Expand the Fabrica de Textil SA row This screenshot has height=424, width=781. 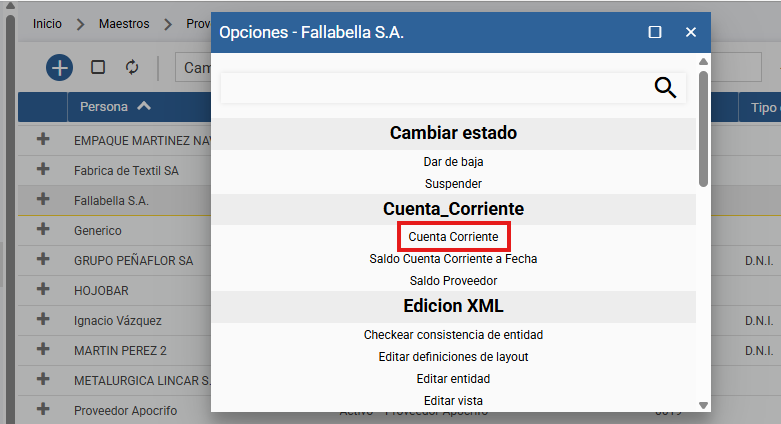coord(43,169)
